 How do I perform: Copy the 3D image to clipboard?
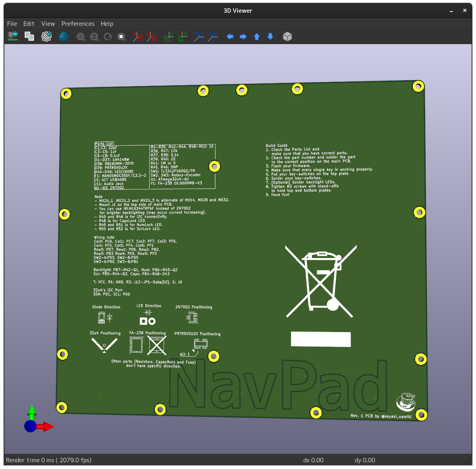point(29,36)
